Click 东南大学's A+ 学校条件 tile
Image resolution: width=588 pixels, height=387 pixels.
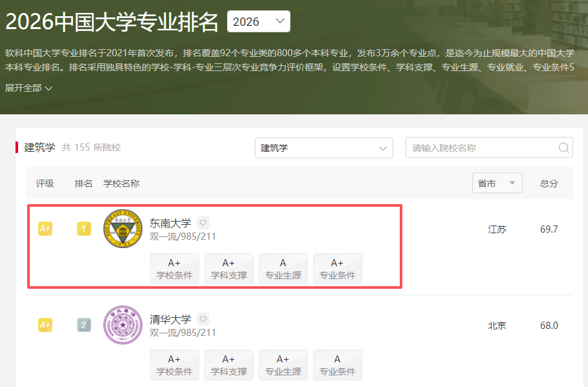tap(175, 269)
